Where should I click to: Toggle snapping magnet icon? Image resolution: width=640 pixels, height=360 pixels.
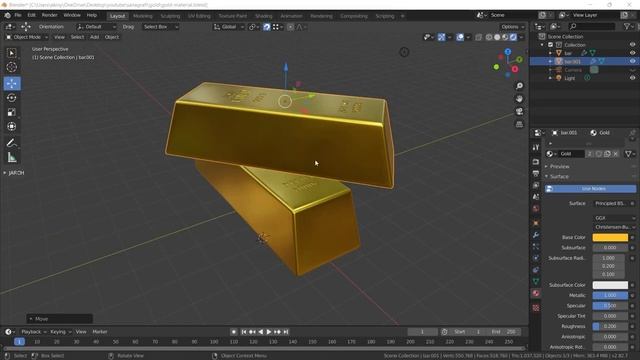click(x=267, y=27)
